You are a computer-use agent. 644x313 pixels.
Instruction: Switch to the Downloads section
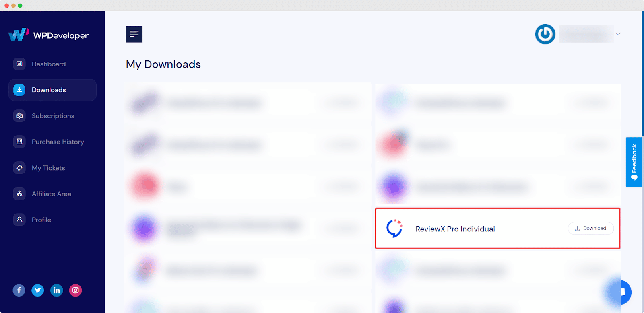pyautogui.click(x=48, y=90)
